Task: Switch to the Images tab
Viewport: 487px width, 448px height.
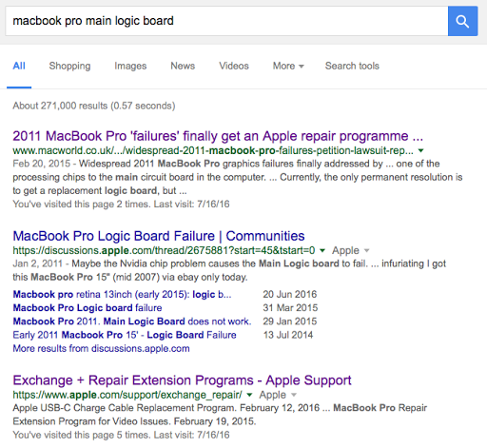Action: point(130,66)
